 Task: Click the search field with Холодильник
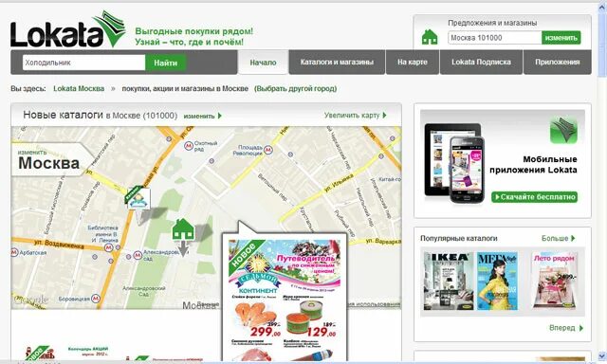(83, 63)
